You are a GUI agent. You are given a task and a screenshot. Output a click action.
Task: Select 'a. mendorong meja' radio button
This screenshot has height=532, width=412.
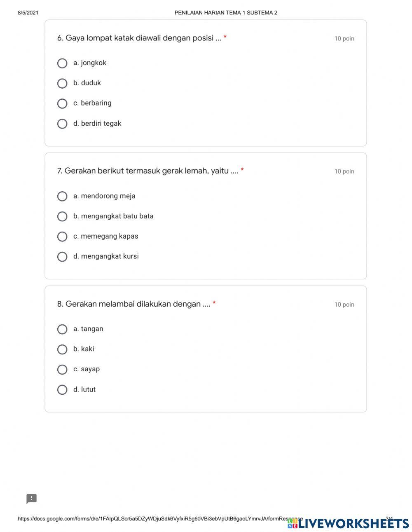point(62,196)
